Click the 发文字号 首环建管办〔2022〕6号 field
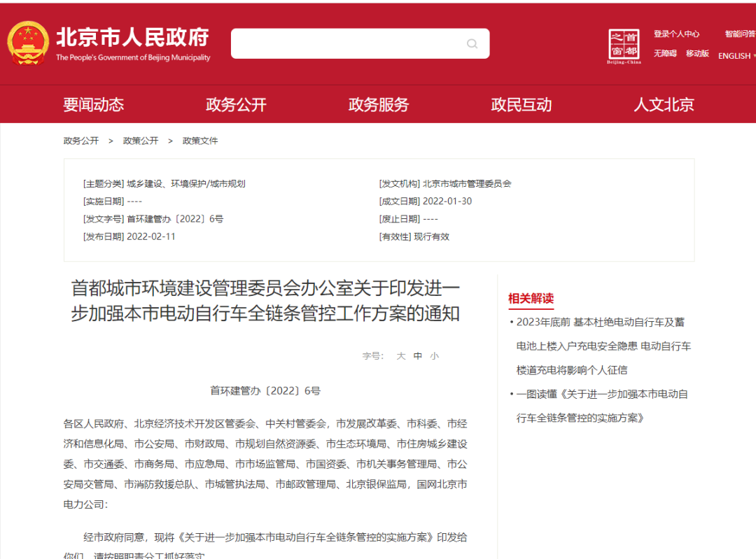 pyautogui.click(x=153, y=219)
